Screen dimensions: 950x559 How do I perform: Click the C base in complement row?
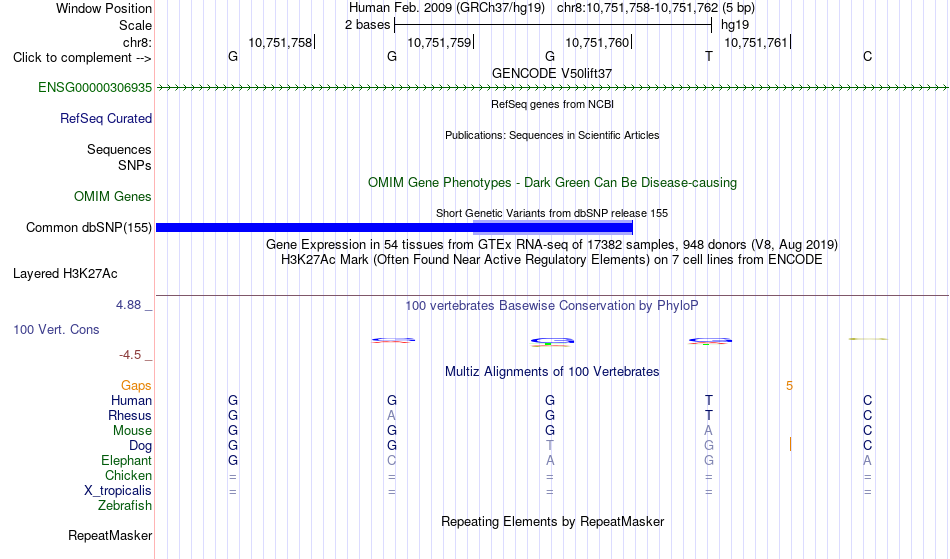(x=868, y=57)
